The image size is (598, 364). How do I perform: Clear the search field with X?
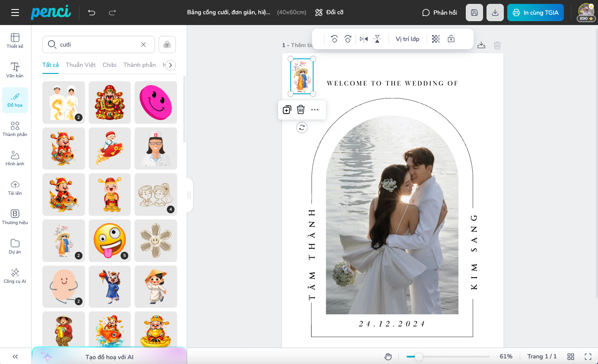[143, 44]
